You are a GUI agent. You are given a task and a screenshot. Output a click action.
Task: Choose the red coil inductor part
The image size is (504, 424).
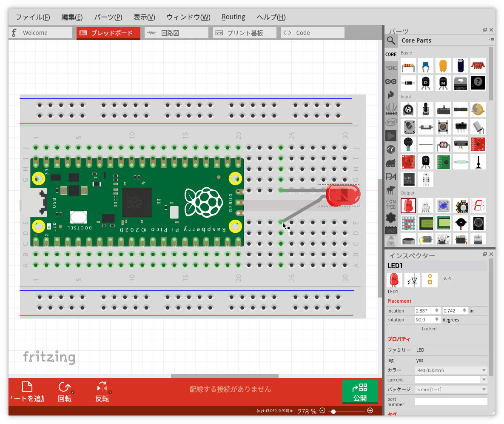tap(478, 66)
